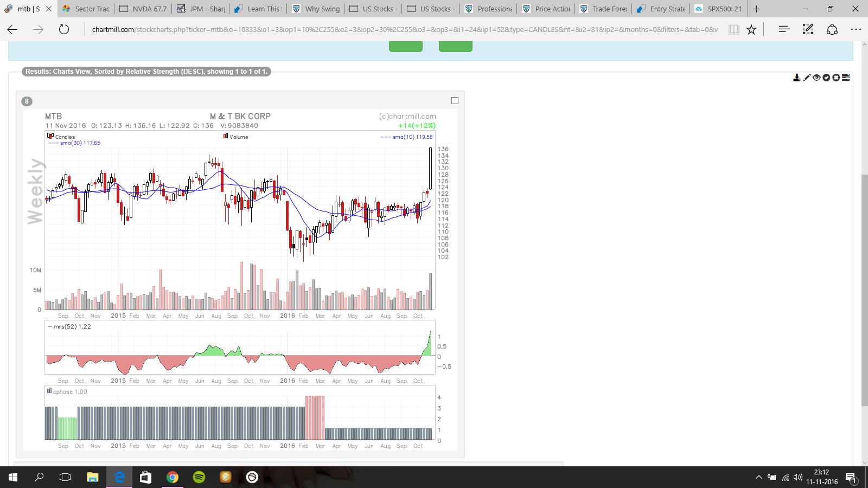The width and height of the screenshot is (868, 488).
Task: Click the Edge share icon
Action: point(832,29)
